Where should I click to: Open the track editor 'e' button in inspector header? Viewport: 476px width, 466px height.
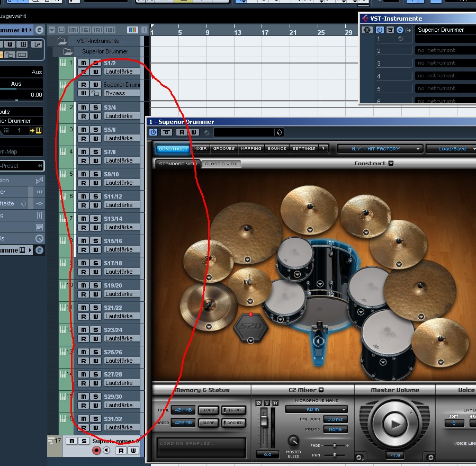pos(39,30)
